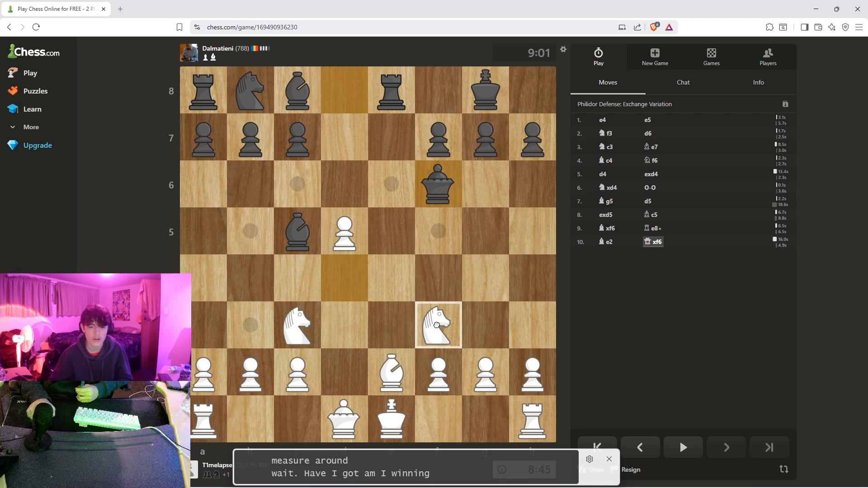Image resolution: width=868 pixels, height=488 pixels.
Task: Click the play moves button
Action: [683, 447]
